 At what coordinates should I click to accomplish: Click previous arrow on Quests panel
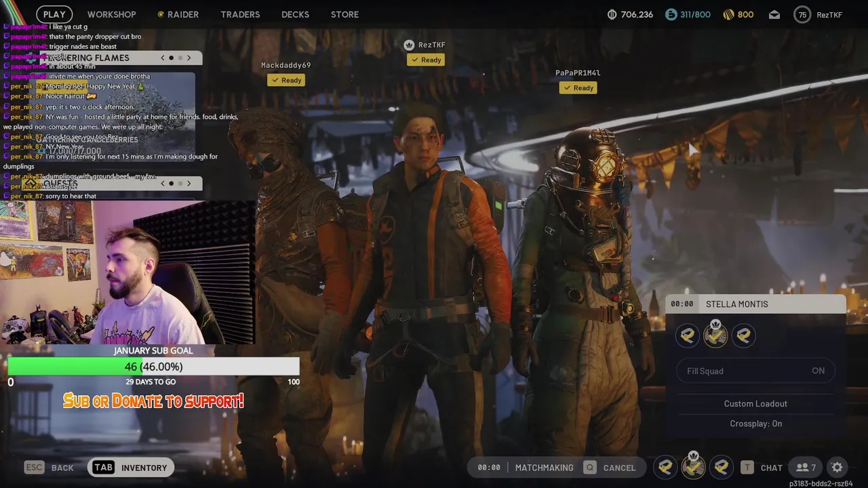(163, 183)
